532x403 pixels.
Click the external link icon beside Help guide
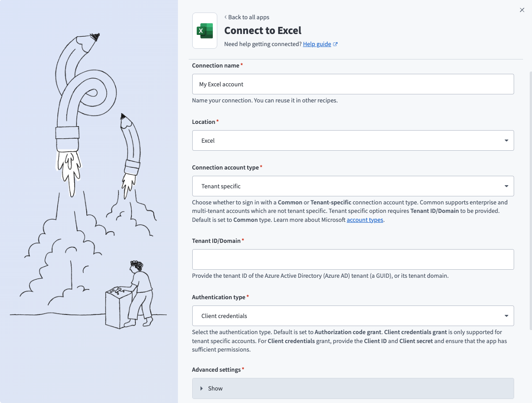coord(335,44)
